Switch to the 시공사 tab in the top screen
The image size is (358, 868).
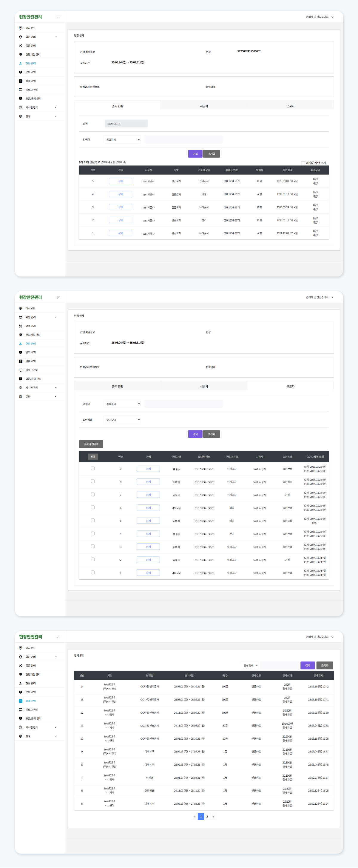coord(204,106)
